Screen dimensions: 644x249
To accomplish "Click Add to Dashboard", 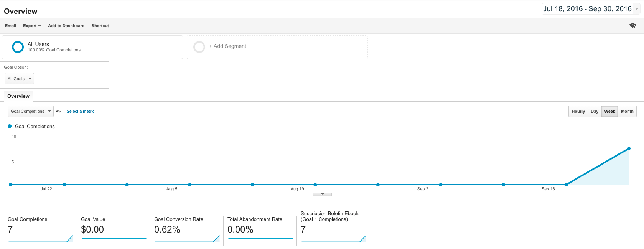I will click(66, 26).
